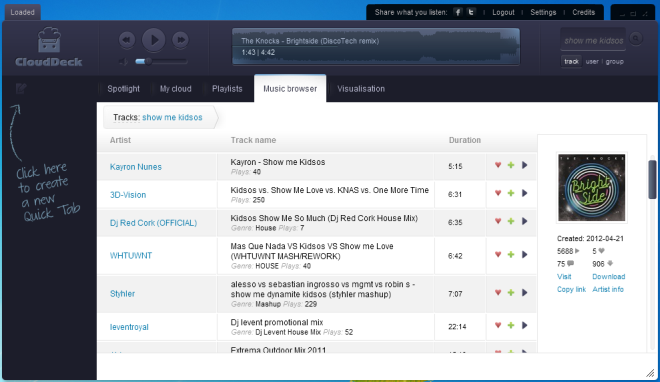Open artist leventroyal
The height and width of the screenshot is (382, 660).
[129, 327]
